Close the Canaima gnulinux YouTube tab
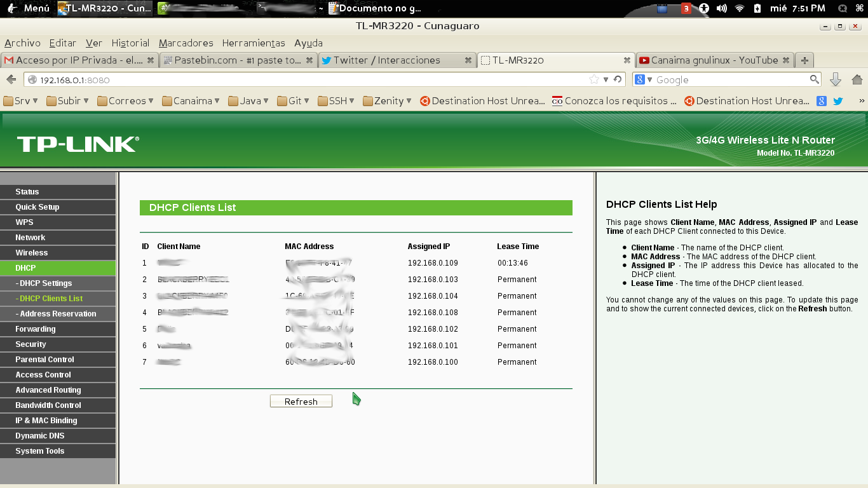 point(786,60)
